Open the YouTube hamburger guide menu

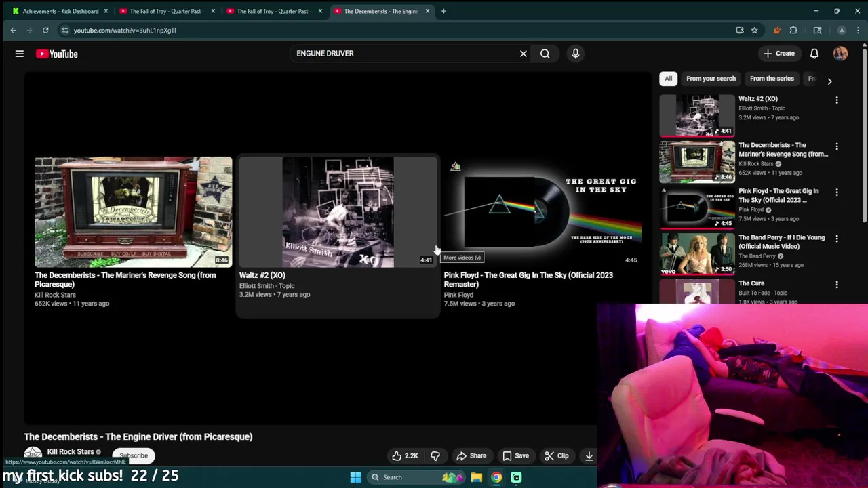20,54
